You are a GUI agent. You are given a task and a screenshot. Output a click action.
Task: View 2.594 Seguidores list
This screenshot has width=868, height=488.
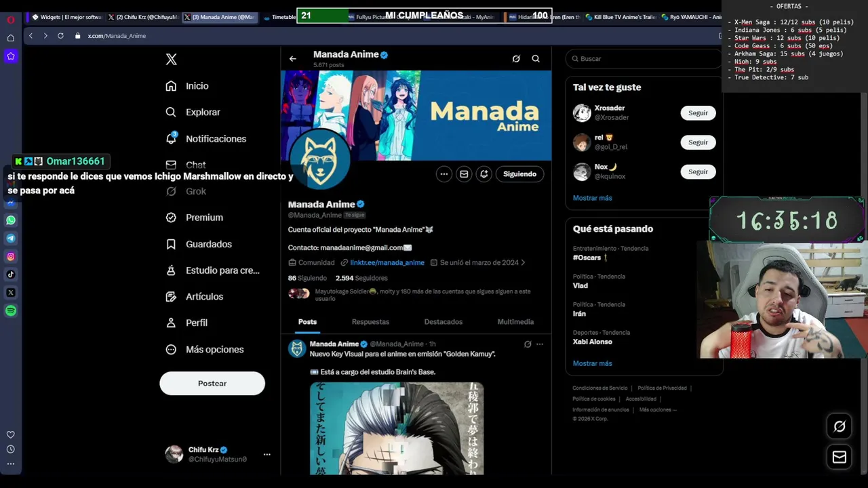(x=361, y=278)
